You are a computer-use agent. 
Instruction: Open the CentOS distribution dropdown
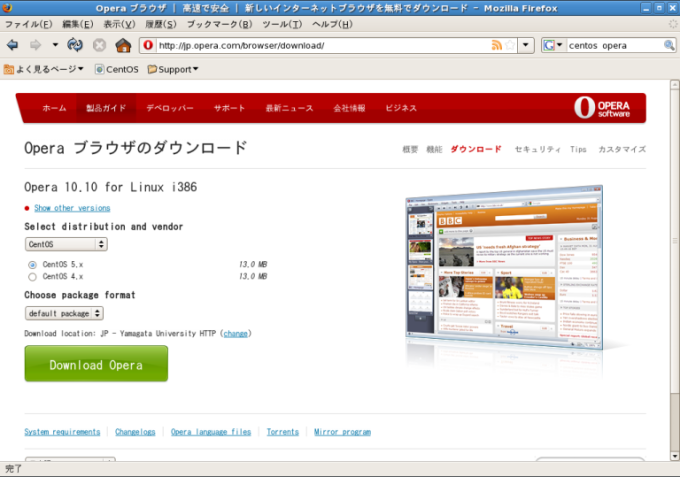pos(66,244)
